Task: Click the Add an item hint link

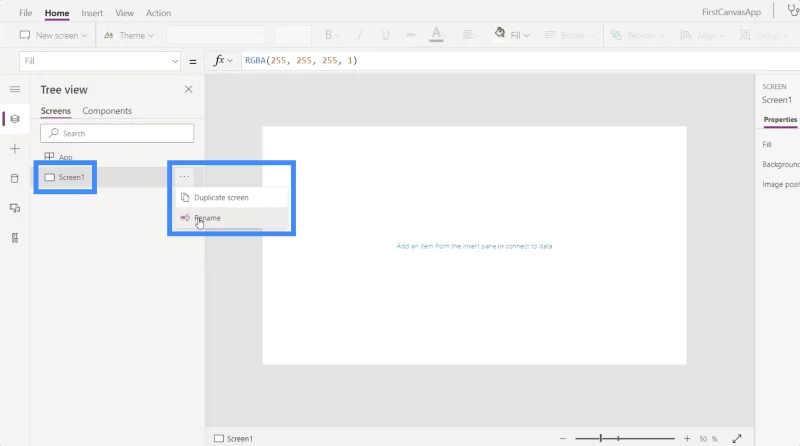Action: coord(474,246)
